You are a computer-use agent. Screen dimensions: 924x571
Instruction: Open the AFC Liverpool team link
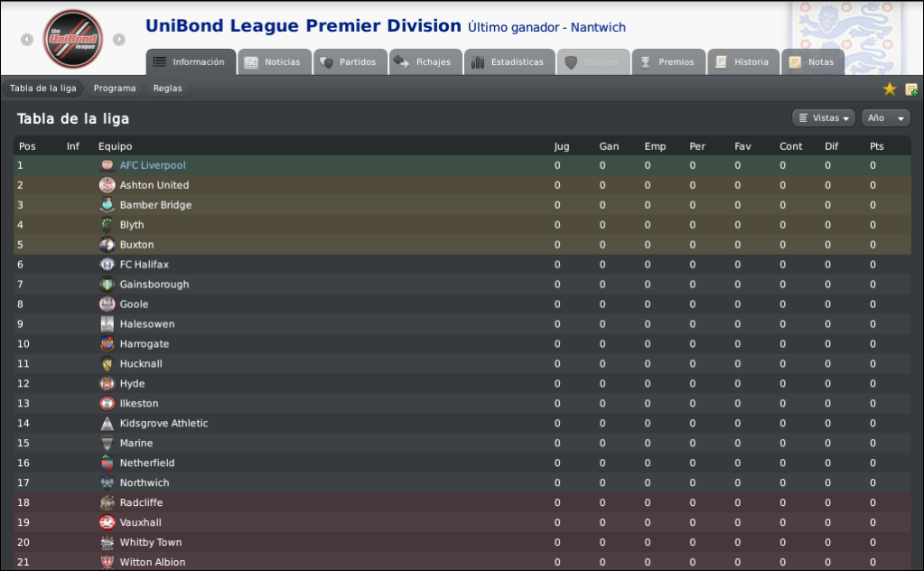(x=153, y=165)
